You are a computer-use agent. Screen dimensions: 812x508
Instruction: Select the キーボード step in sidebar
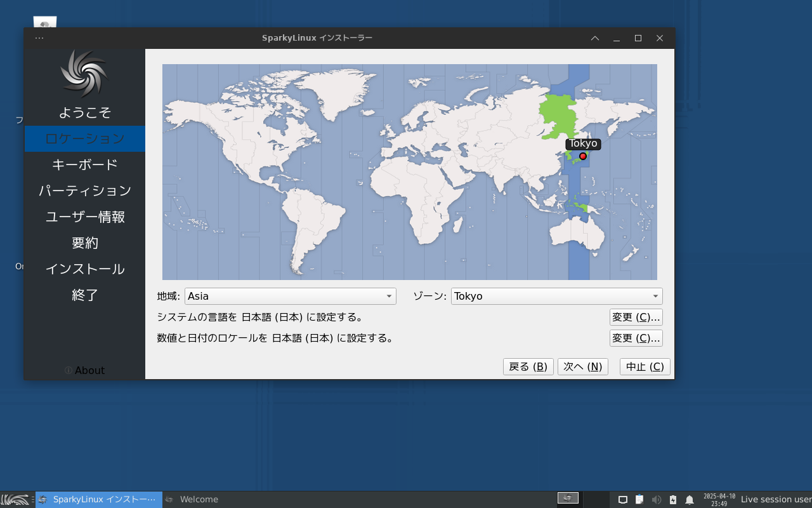(x=85, y=164)
